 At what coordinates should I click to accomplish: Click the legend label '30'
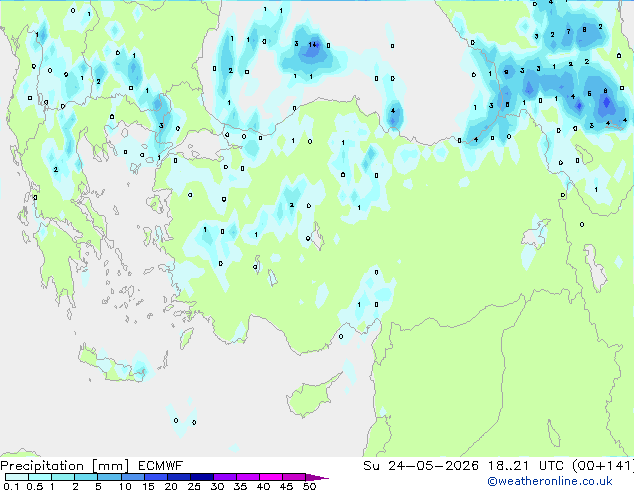[217, 486]
